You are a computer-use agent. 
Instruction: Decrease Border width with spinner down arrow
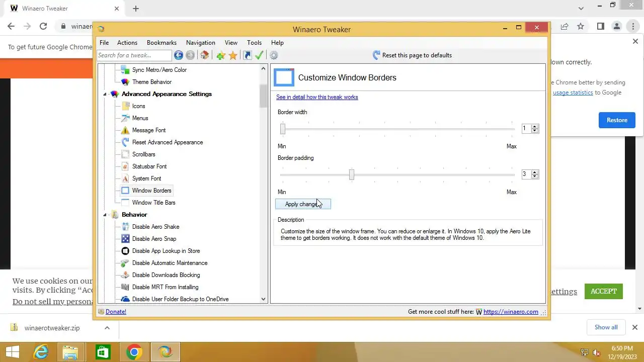tap(535, 131)
